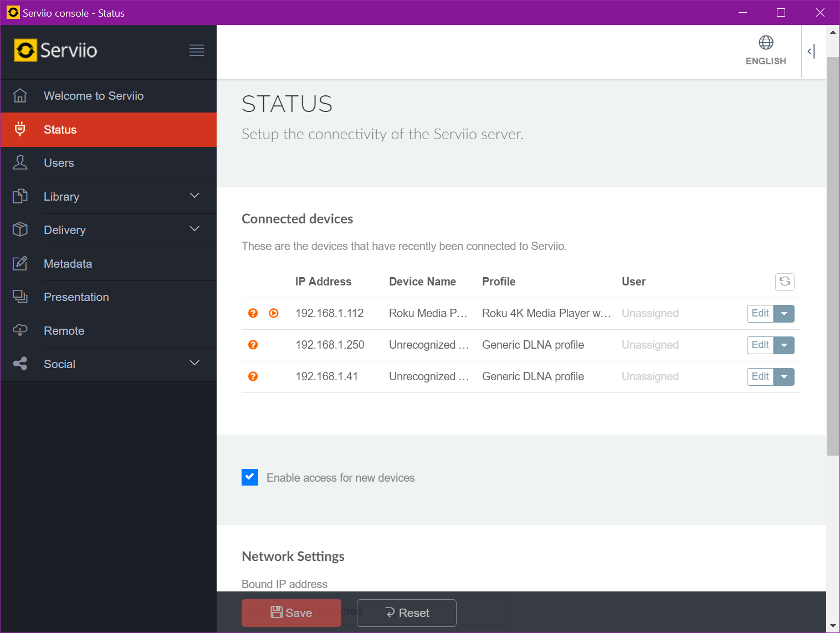
Task: Click the question mark icon for 192.168.1.41
Action: tap(253, 376)
